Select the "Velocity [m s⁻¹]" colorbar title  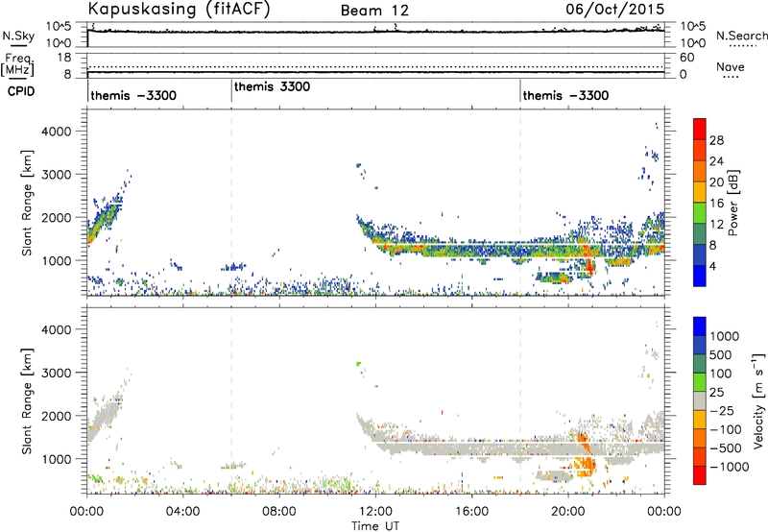click(x=757, y=400)
